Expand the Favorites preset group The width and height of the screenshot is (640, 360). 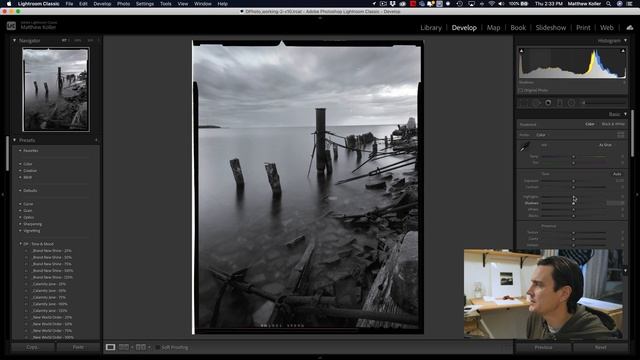click(x=20, y=151)
